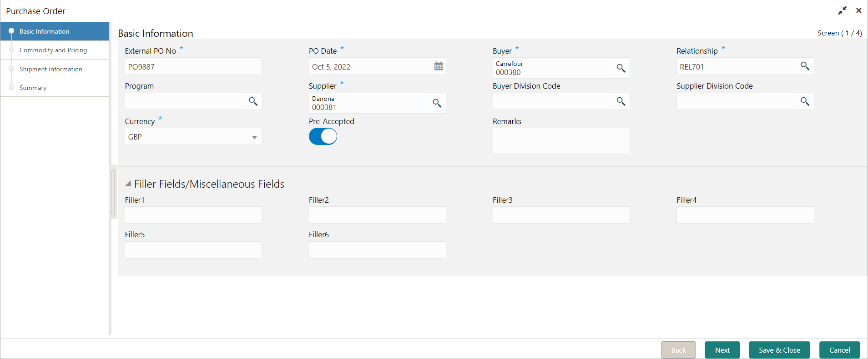Screen dimensions: 868x359
Task: Click the Program search icon
Action: click(253, 101)
